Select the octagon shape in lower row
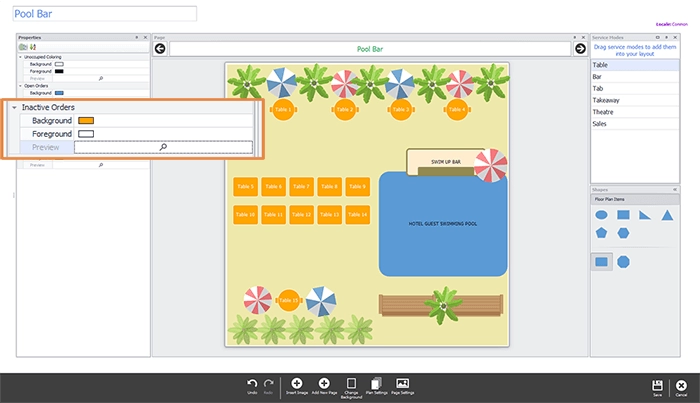700x403 pixels. click(623, 262)
